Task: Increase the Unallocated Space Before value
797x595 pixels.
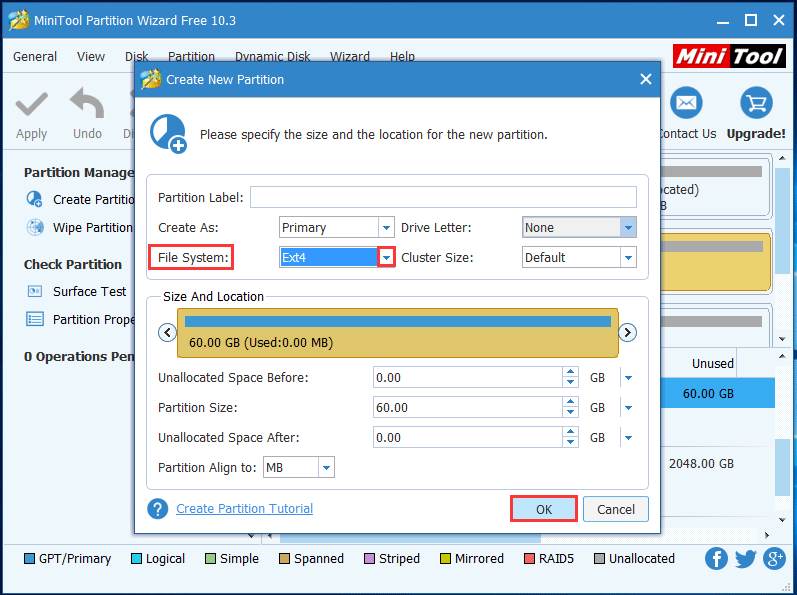Action: [x=570, y=372]
